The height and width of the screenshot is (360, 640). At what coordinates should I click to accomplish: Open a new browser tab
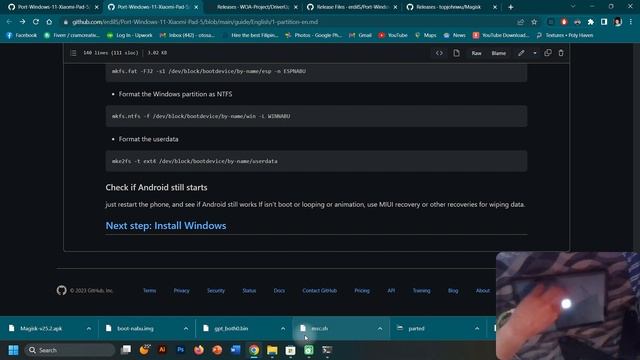click(511, 7)
